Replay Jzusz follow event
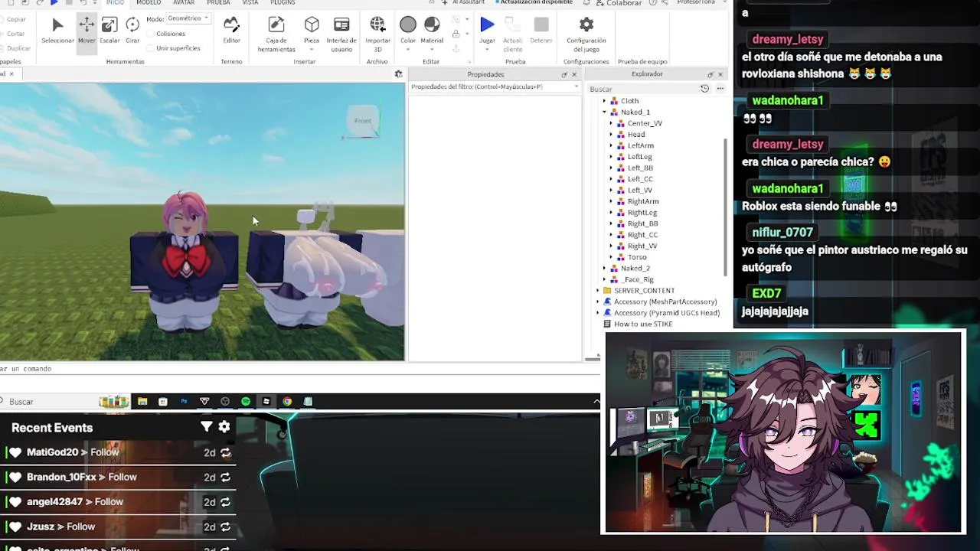This screenshot has width=980, height=551. (225, 527)
